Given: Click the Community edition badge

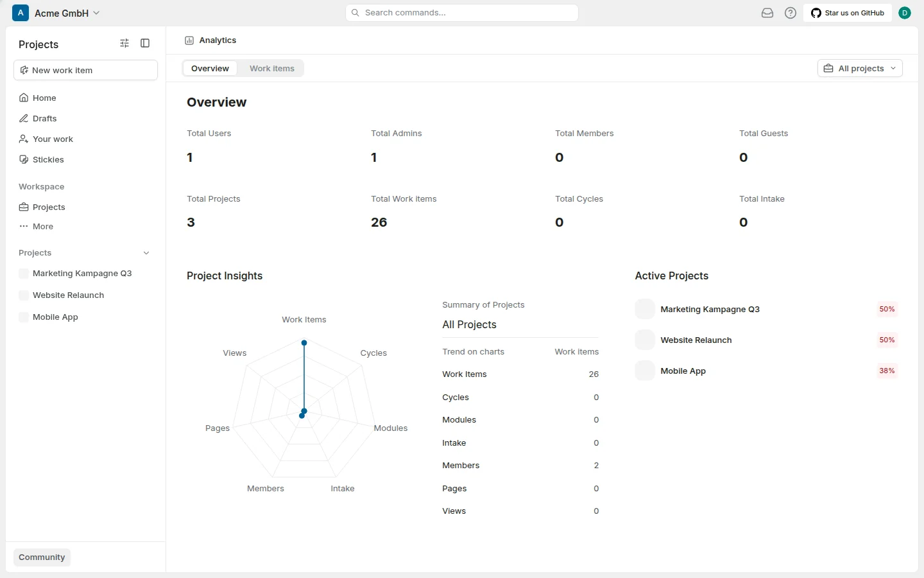Looking at the screenshot, I should point(42,557).
